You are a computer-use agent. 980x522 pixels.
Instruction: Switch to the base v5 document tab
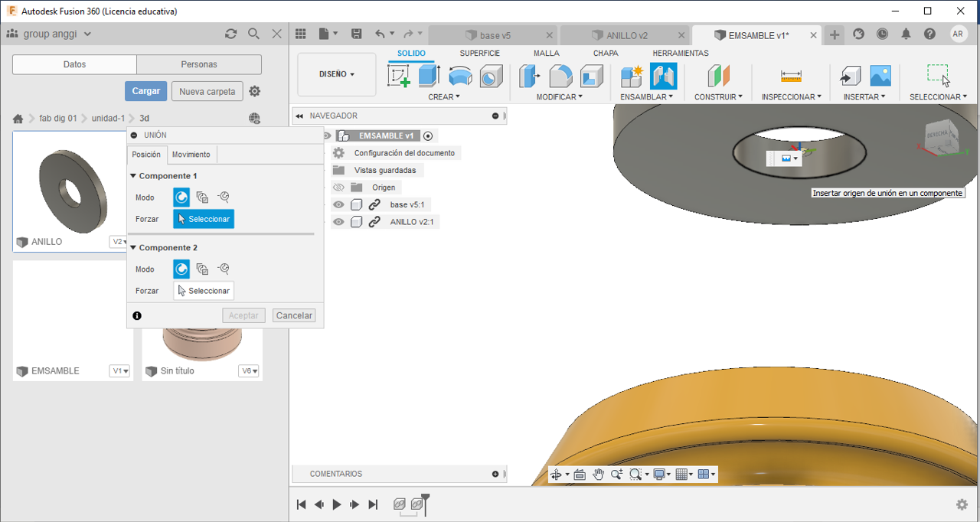(x=493, y=35)
